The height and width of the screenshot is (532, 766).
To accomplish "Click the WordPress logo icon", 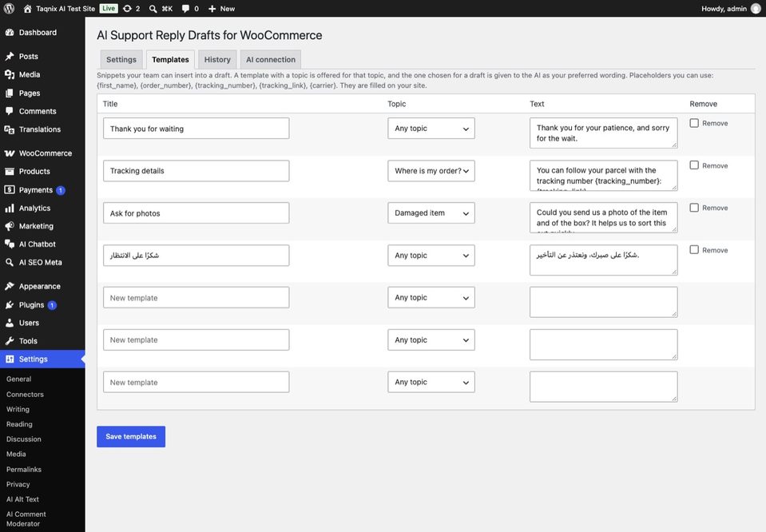I will click(9, 9).
